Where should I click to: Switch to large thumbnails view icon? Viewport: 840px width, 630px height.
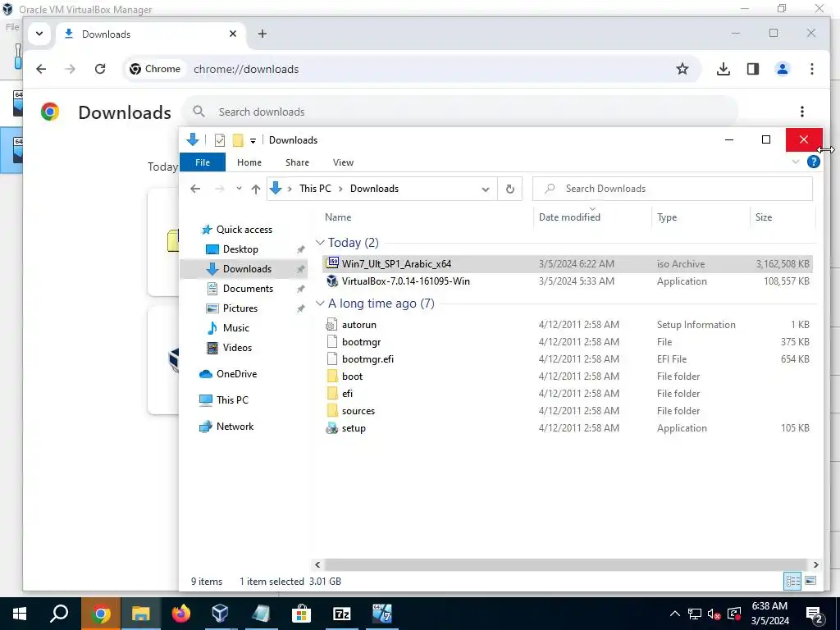coord(810,581)
